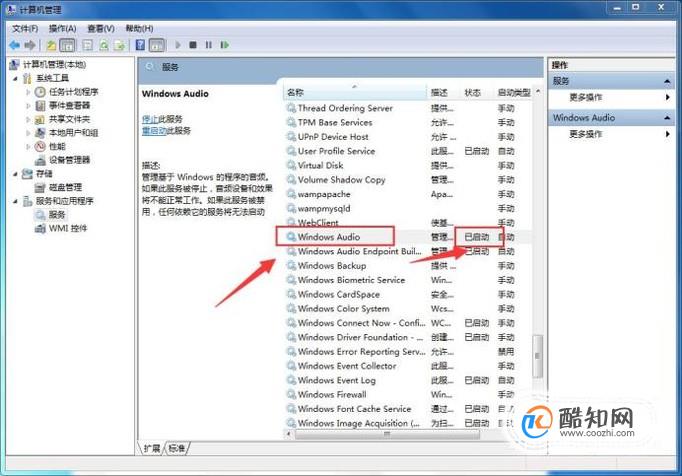
Task: Click the Pause service icon
Action: (209, 45)
